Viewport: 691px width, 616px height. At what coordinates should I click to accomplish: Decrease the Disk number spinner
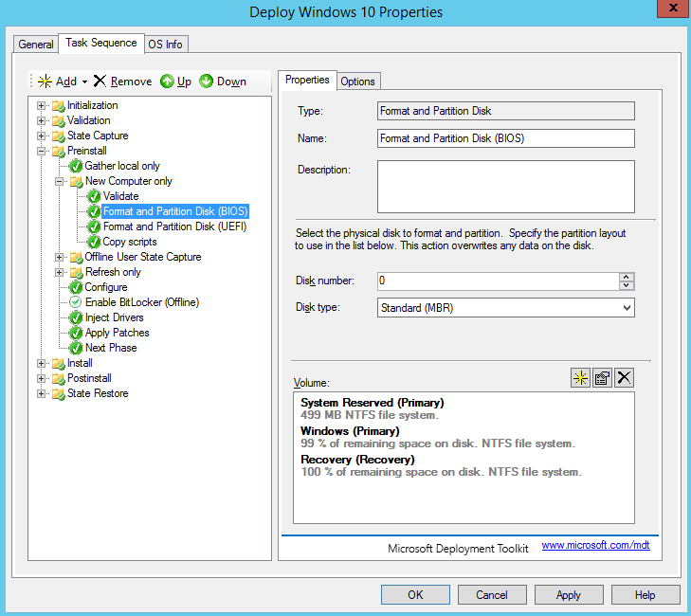click(x=627, y=285)
